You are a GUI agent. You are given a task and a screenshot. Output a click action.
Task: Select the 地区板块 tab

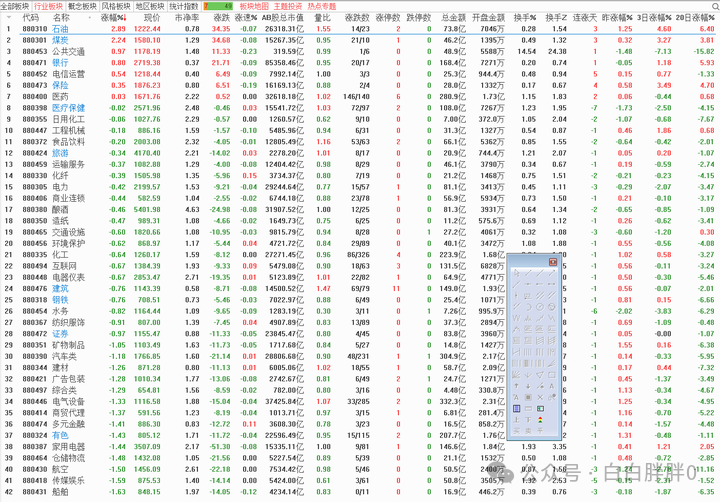pyautogui.click(x=150, y=6)
